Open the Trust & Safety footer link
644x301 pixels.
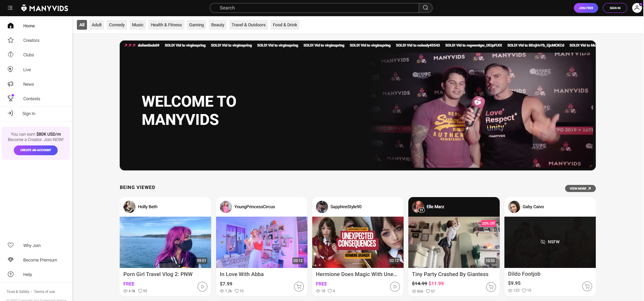click(x=18, y=292)
